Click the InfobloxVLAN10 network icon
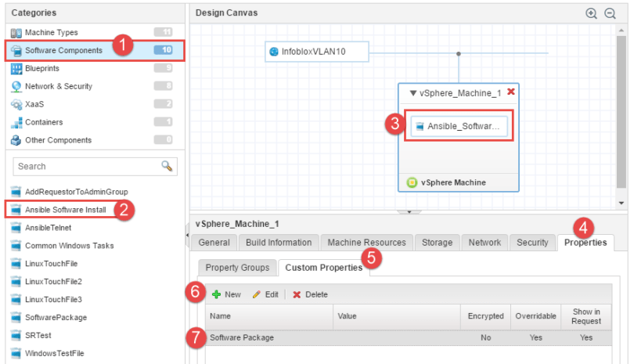 click(274, 52)
